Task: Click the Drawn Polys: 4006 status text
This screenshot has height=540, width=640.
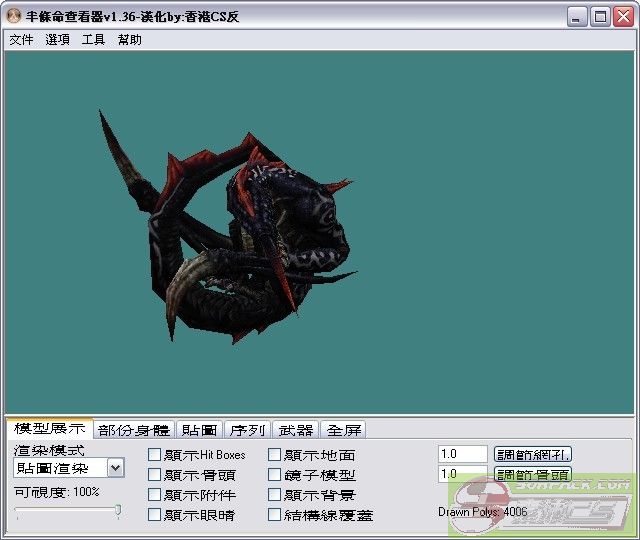Action: 482,511
